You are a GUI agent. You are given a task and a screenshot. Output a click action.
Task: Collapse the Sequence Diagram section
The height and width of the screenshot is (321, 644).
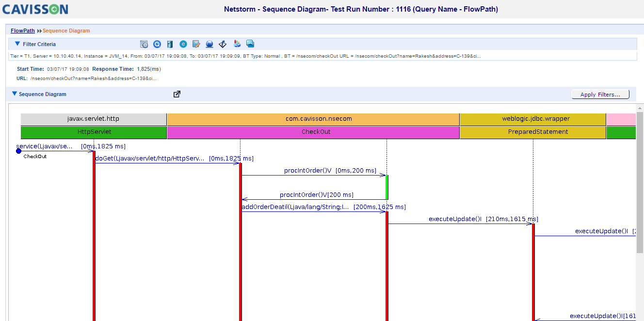tap(14, 94)
